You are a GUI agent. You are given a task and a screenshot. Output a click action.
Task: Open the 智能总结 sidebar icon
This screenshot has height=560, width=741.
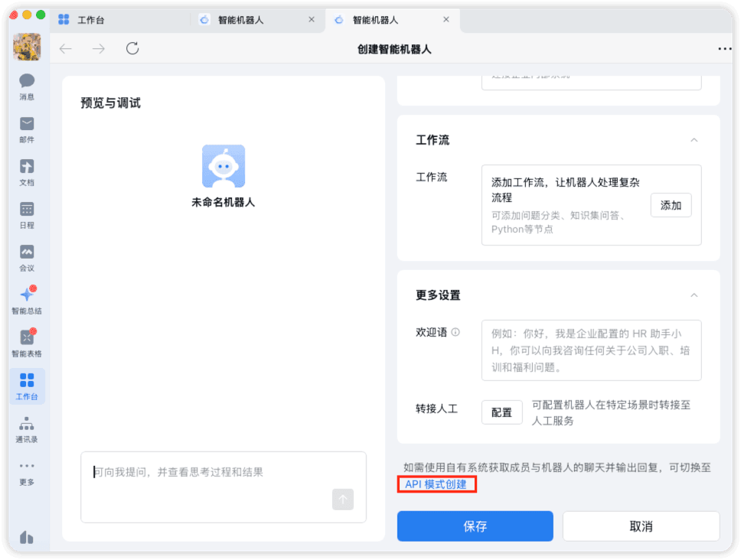[27, 301]
